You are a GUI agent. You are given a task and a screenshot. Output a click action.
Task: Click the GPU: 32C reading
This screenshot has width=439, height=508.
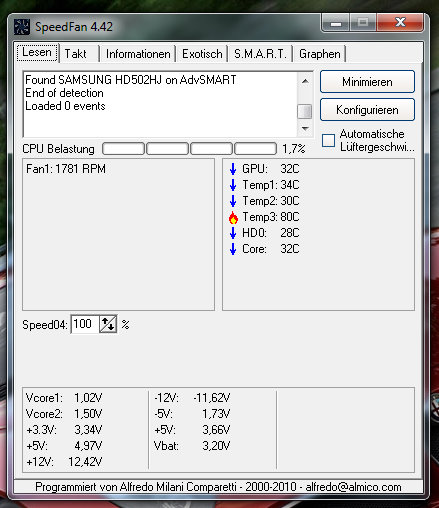coord(271,169)
